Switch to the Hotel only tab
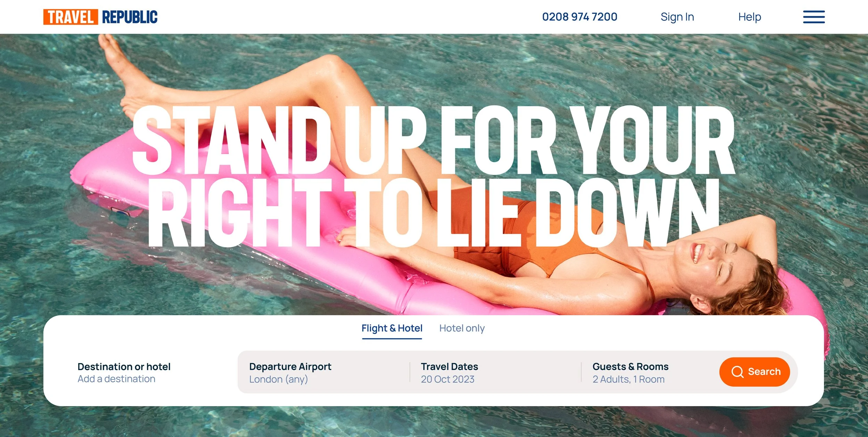Viewport: 868px width, 437px height. (462, 328)
